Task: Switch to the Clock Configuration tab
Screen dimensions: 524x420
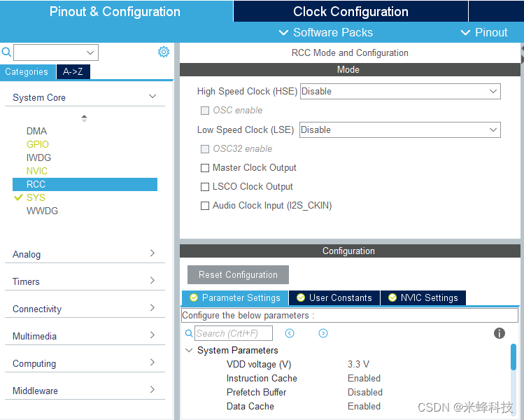Action: click(x=350, y=11)
